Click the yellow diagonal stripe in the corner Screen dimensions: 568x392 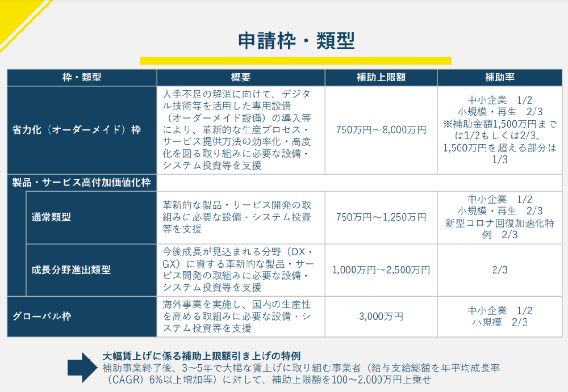pos(17,20)
